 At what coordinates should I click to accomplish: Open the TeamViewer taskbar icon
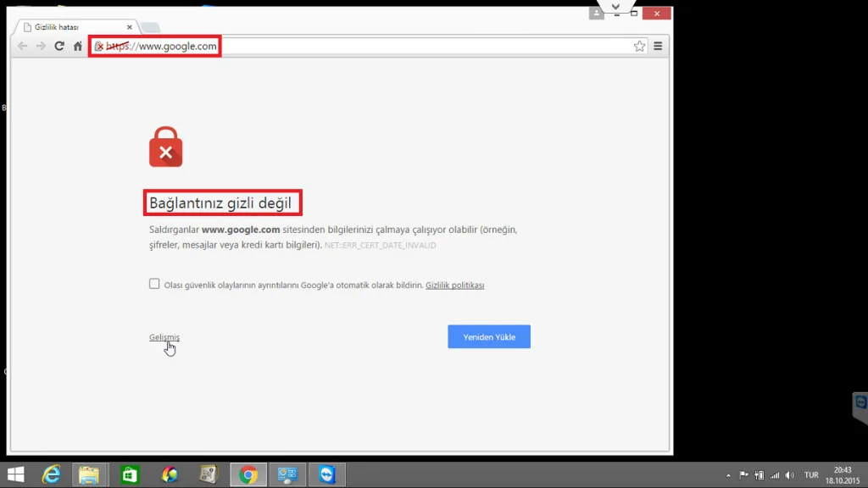(326, 474)
